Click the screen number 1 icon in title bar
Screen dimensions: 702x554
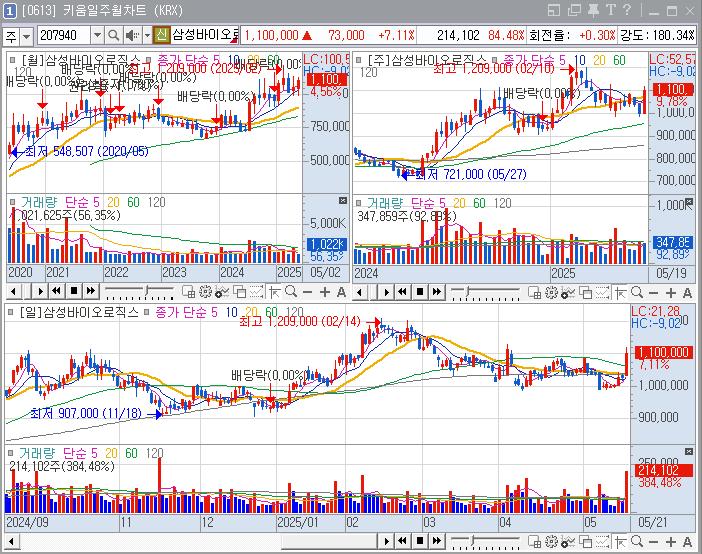coord(10,11)
